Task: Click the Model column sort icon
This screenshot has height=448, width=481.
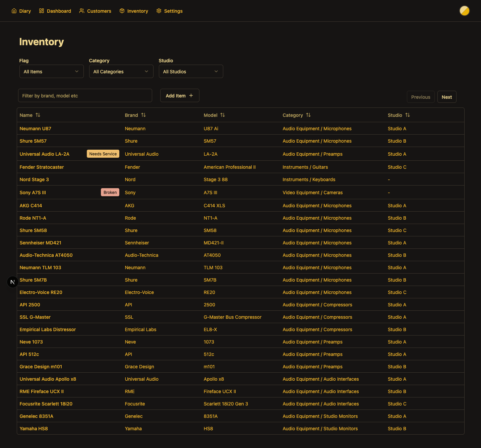Action: pyautogui.click(x=223, y=115)
